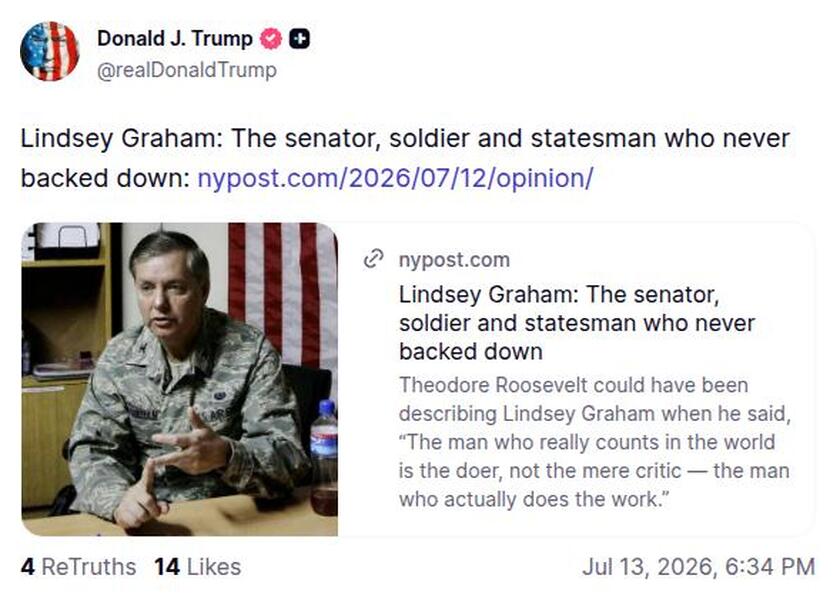View the 14 Likes list
Viewport: 840px width, 612px height.
[x=198, y=567]
